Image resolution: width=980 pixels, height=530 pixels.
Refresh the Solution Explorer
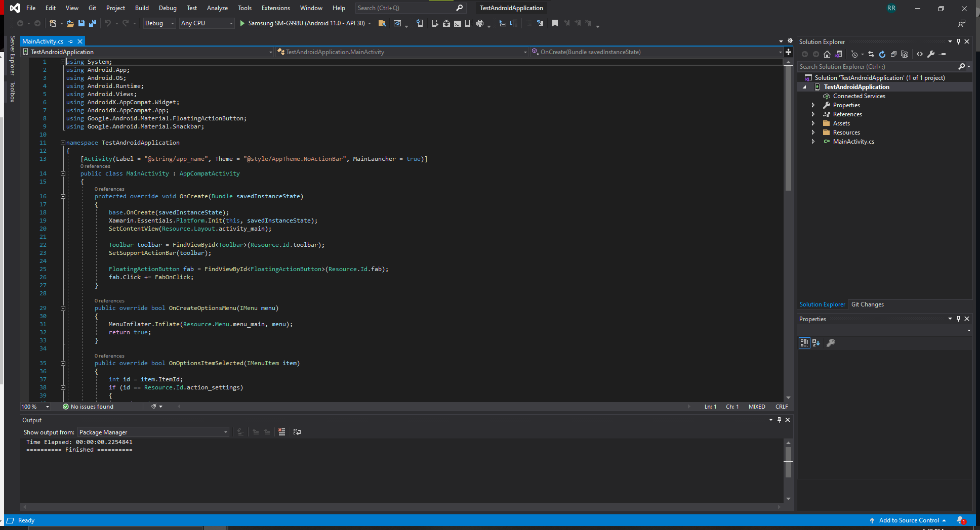[882, 54]
